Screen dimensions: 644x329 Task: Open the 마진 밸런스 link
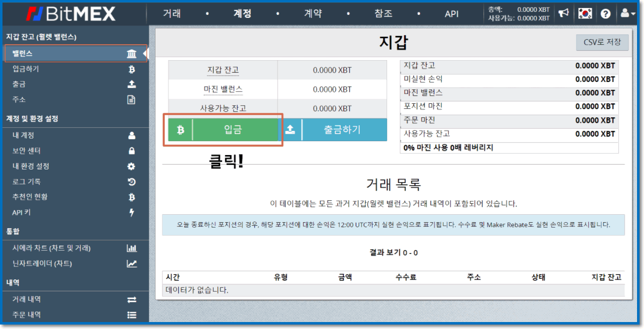click(x=222, y=89)
